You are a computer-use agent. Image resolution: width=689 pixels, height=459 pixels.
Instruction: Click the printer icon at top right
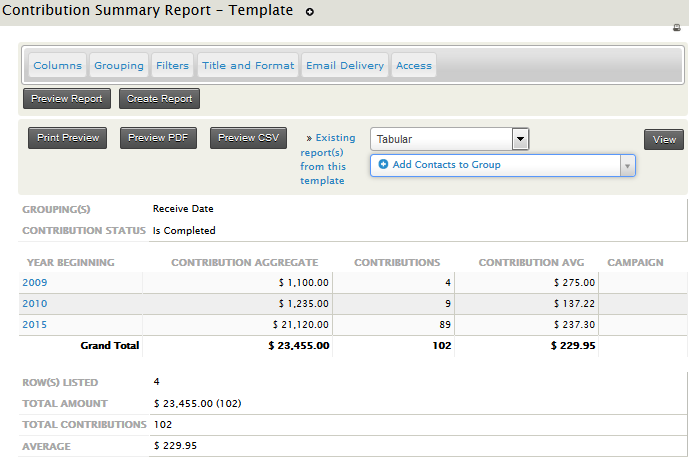click(679, 28)
